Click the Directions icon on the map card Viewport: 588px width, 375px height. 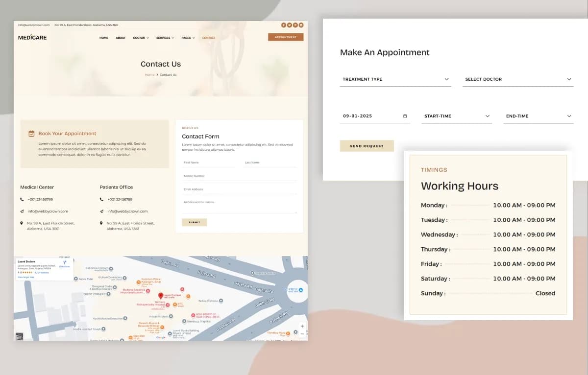click(x=65, y=262)
